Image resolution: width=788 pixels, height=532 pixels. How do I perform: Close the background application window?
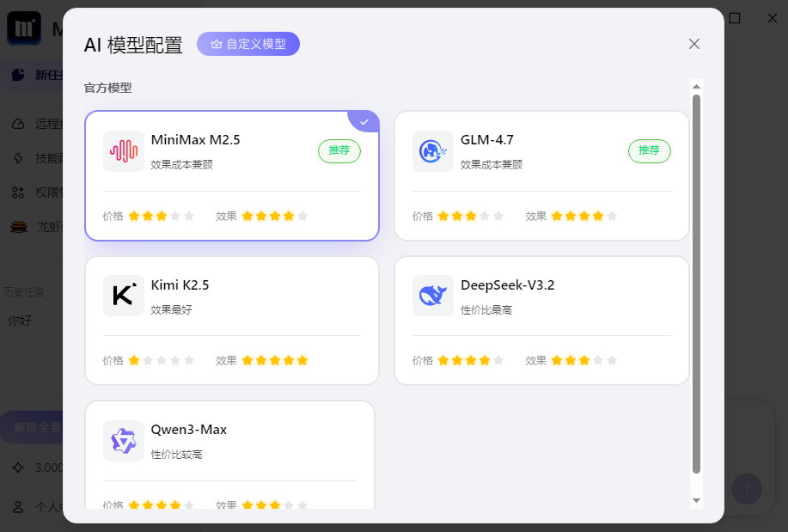point(773,18)
